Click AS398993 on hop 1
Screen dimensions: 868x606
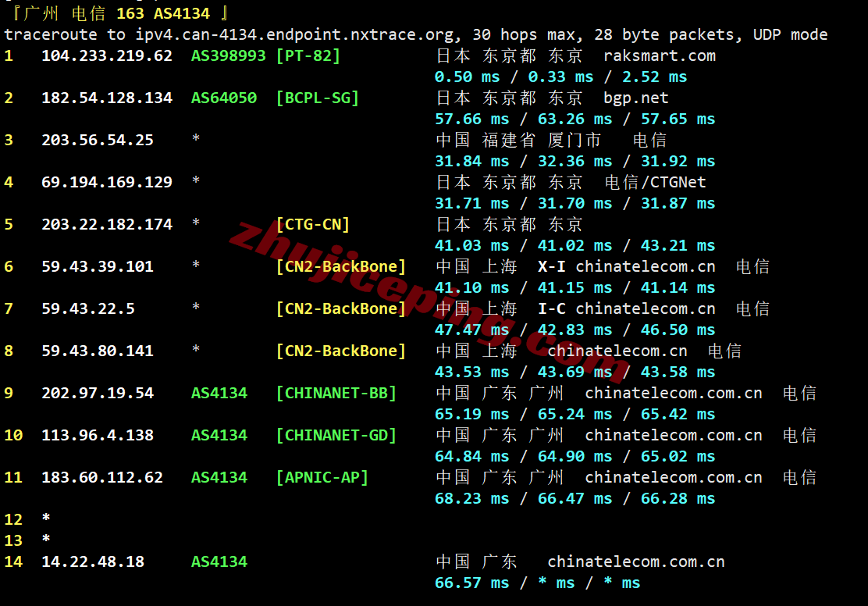pos(228,56)
